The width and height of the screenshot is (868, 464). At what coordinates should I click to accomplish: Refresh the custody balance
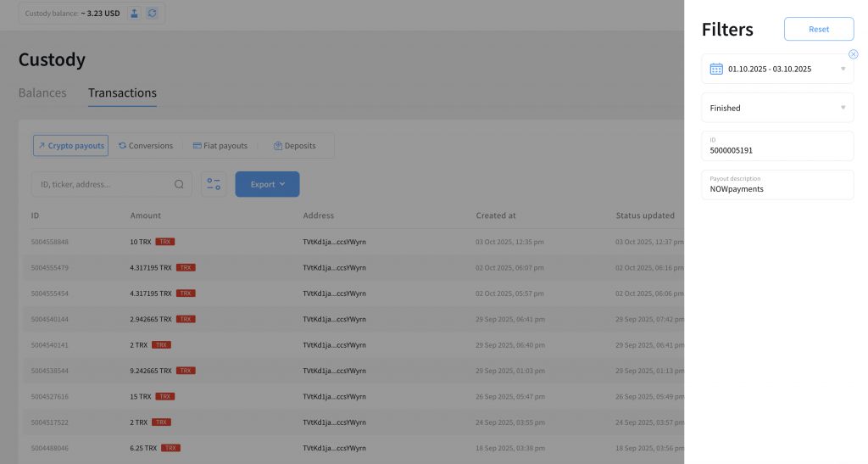click(152, 14)
